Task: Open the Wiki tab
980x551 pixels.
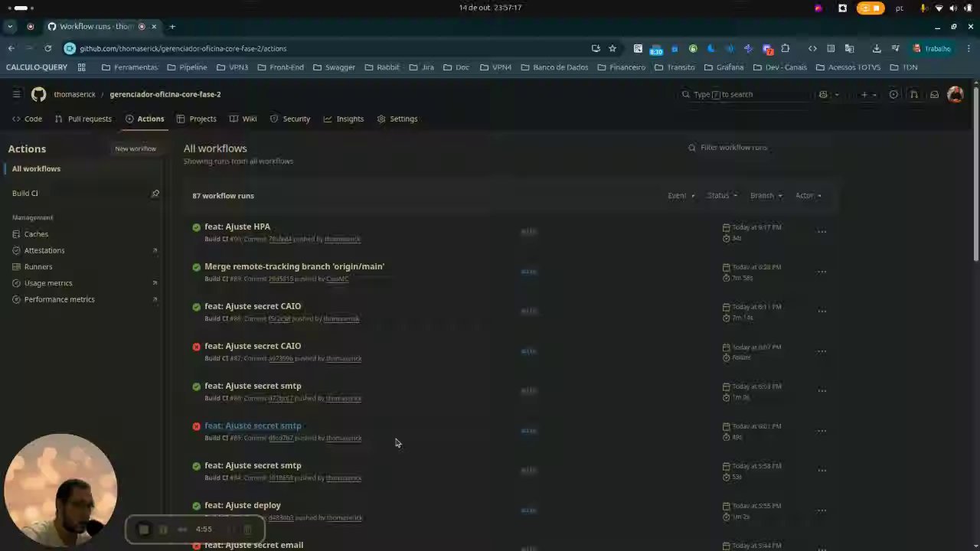Action: click(x=243, y=119)
